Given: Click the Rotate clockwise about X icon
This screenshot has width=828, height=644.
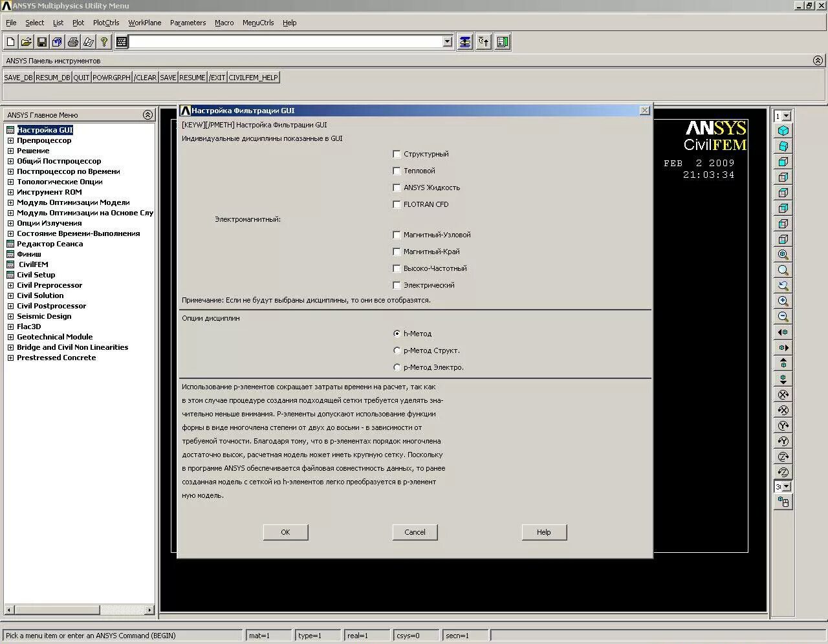Looking at the screenshot, I should [783, 394].
